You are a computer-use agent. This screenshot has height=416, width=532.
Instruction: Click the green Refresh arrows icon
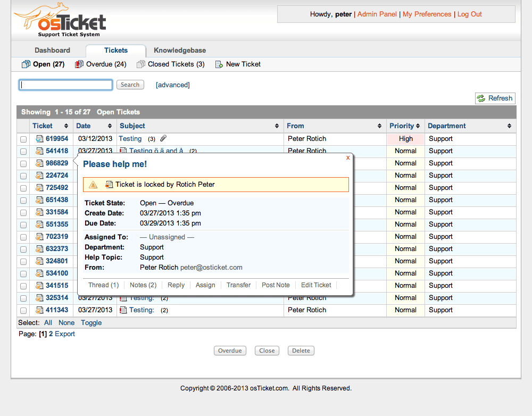(481, 98)
